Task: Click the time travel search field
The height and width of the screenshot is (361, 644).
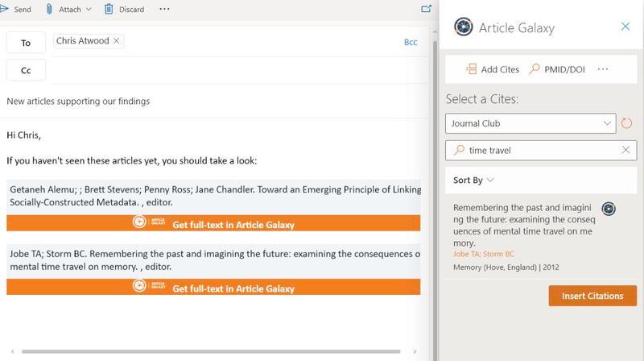Action: pyautogui.click(x=541, y=151)
